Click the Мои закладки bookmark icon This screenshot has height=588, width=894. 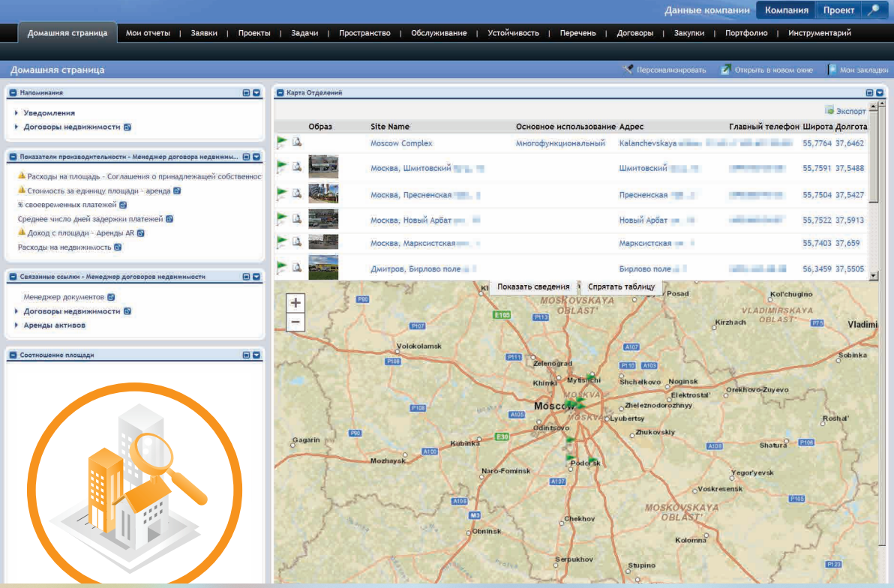point(832,70)
